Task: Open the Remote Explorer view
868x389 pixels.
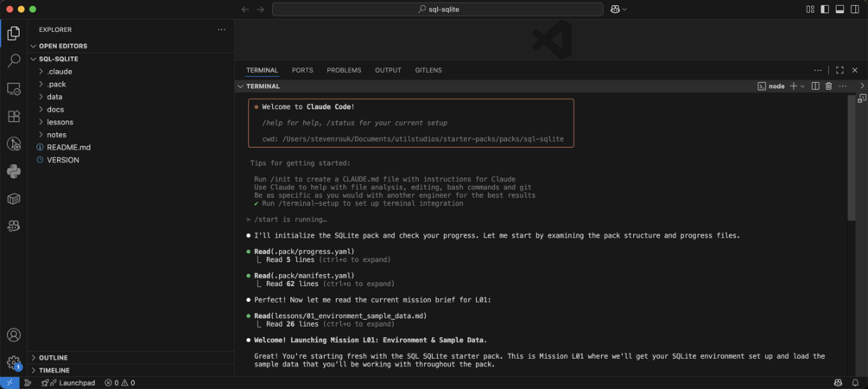Action: pos(13,89)
